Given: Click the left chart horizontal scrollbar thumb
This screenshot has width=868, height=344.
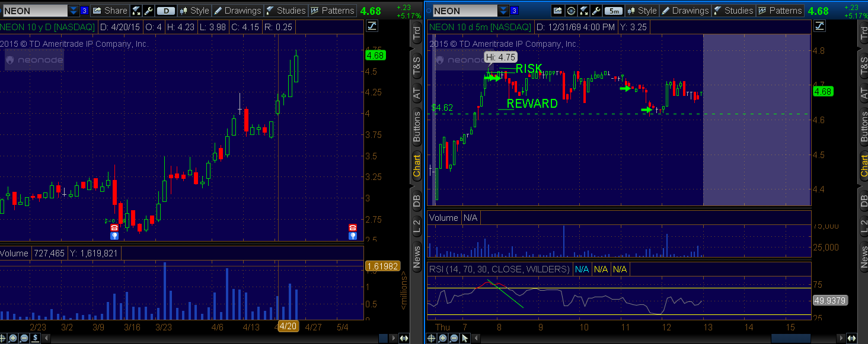Looking at the screenshot, I should pos(384,338).
